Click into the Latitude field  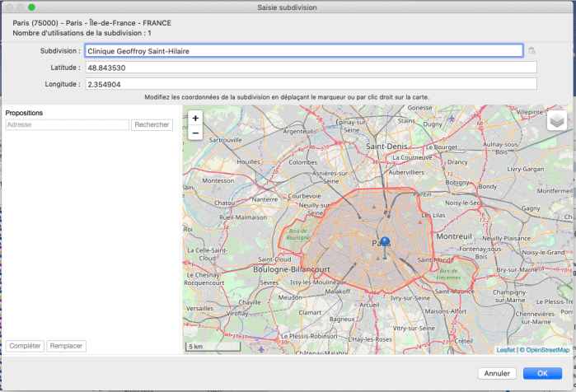point(311,68)
